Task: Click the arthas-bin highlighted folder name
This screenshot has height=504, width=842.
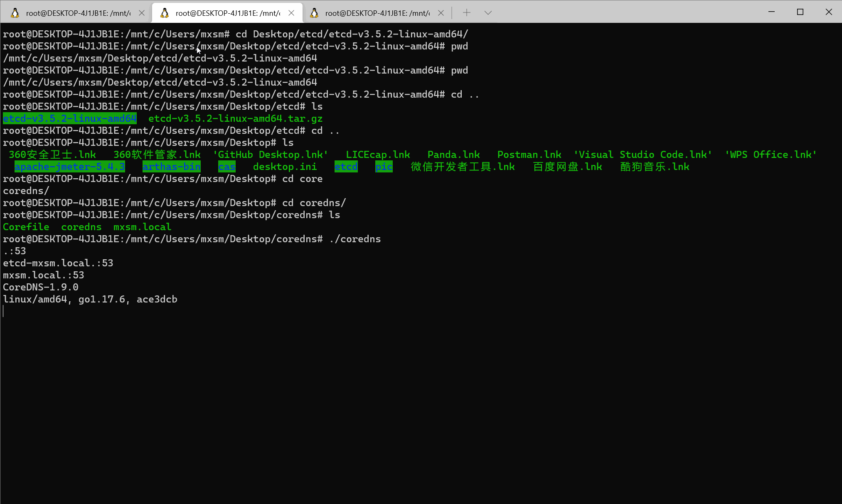Action: [171, 167]
